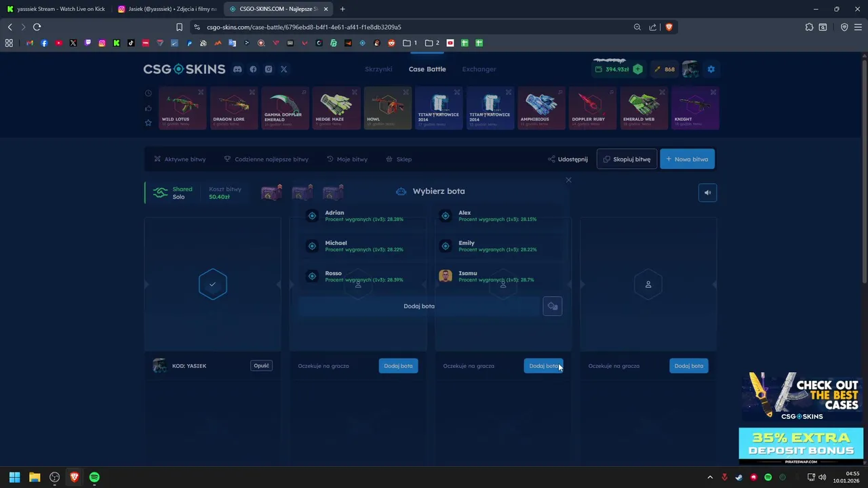
Task: Select bot Rosso
Action: click(364, 276)
